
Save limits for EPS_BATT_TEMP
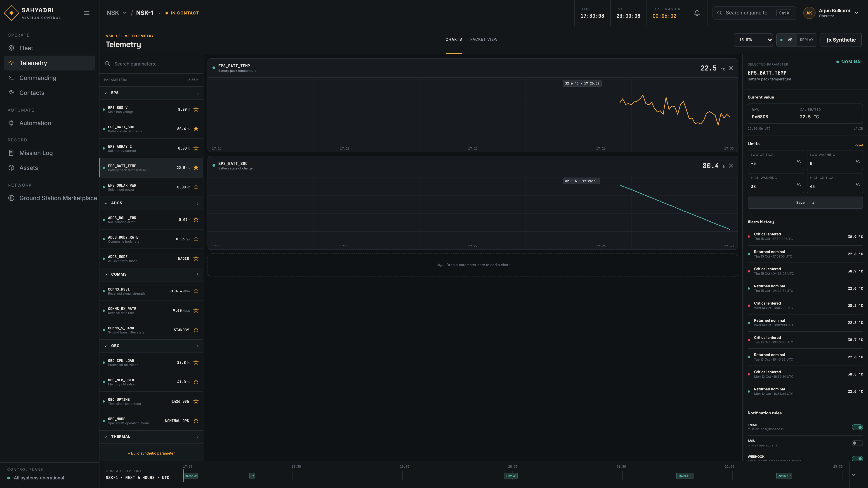point(805,202)
